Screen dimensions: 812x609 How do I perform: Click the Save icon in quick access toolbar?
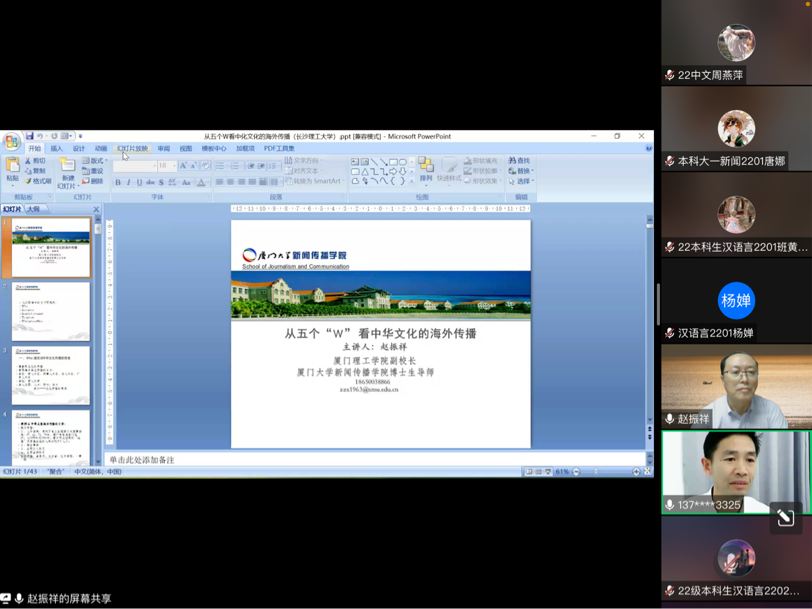point(30,136)
